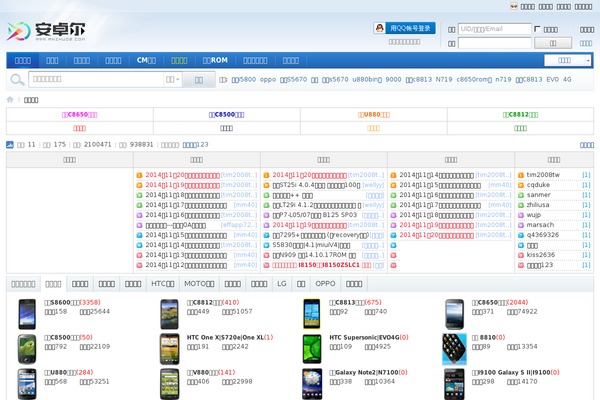600x400 pixels.
Task: Click the hot keyword 4G
Action: (567, 80)
